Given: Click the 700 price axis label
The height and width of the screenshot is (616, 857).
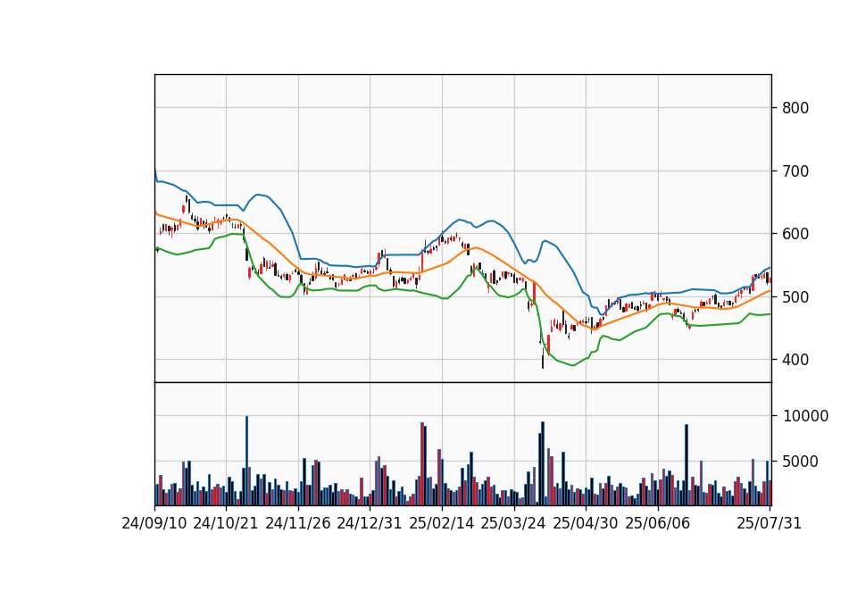Looking at the screenshot, I should (x=795, y=171).
